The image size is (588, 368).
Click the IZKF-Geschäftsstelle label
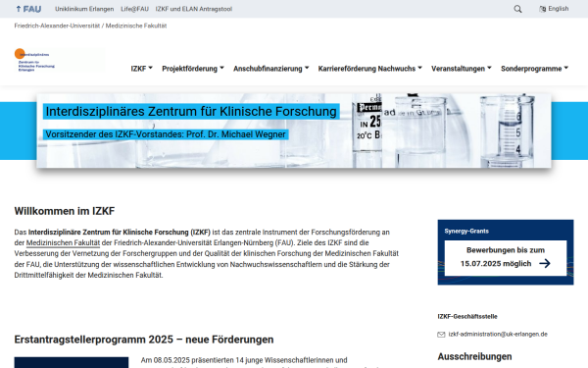[x=467, y=317]
